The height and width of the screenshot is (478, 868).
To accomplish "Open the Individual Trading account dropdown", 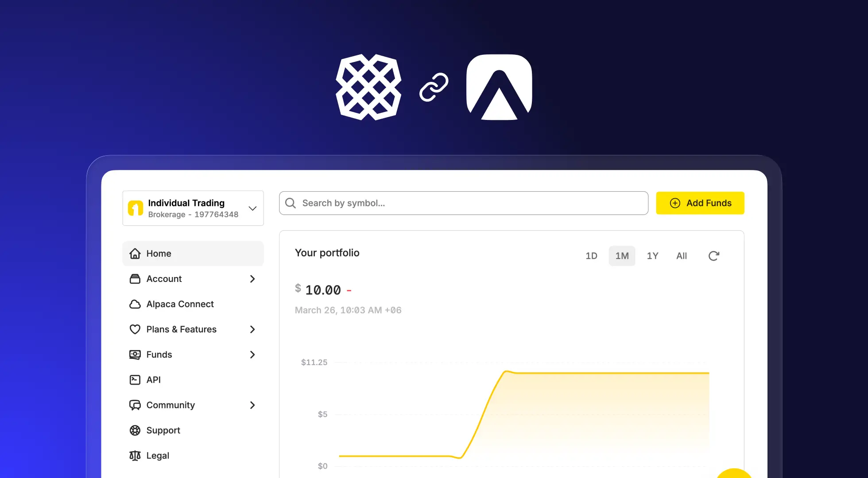I will [x=252, y=208].
